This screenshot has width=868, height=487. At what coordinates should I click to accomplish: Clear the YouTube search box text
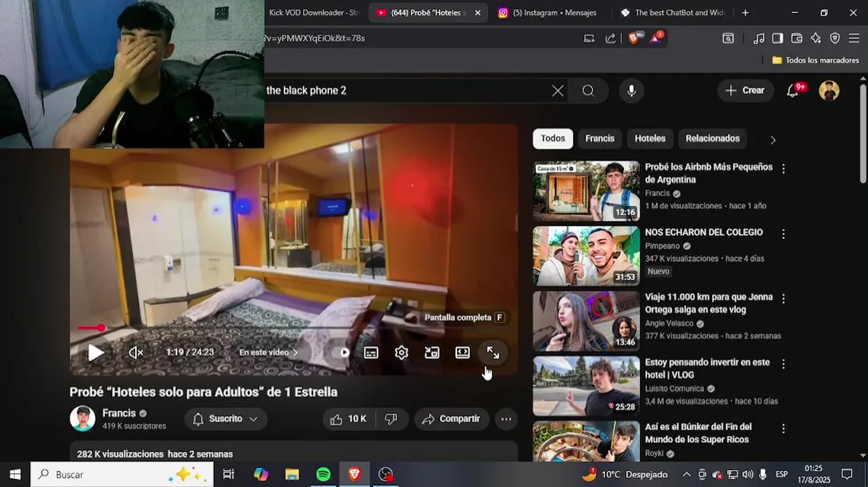(558, 91)
